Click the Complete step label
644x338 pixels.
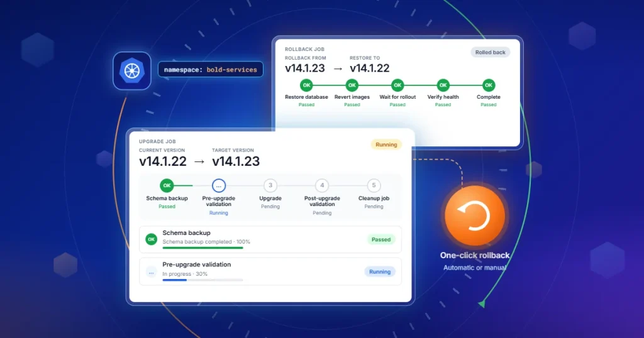[488, 97]
